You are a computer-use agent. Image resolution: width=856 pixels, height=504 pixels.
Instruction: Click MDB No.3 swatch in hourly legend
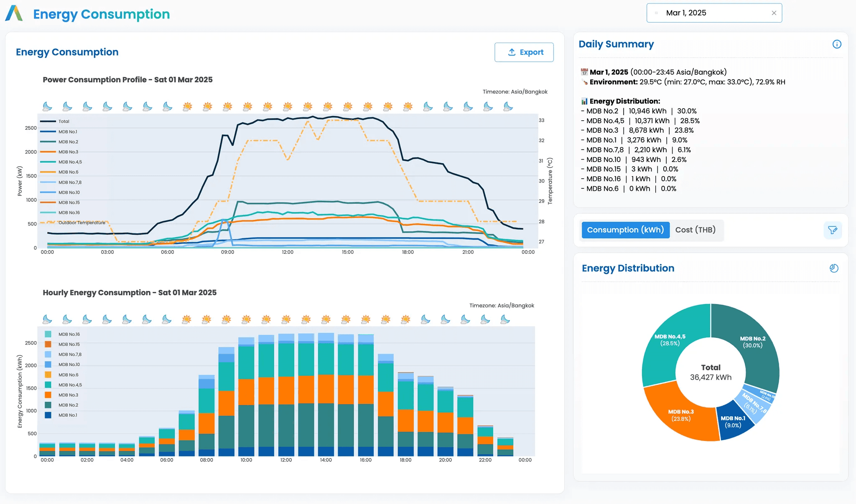tap(48, 395)
